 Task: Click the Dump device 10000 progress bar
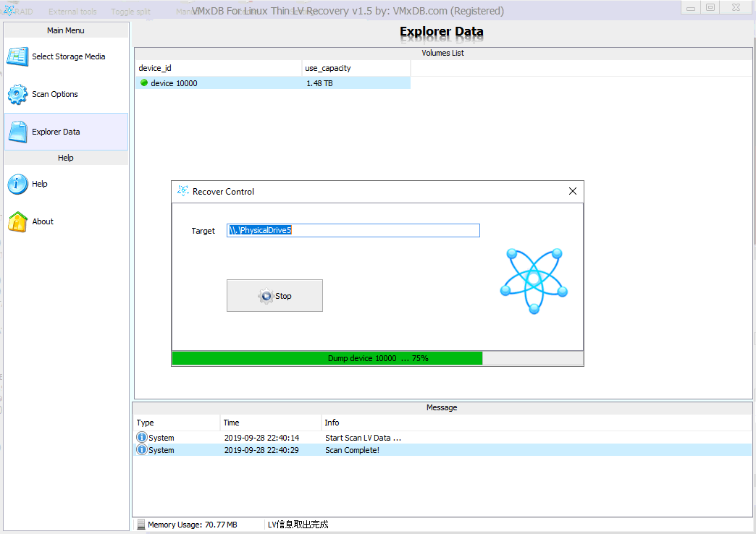(377, 358)
